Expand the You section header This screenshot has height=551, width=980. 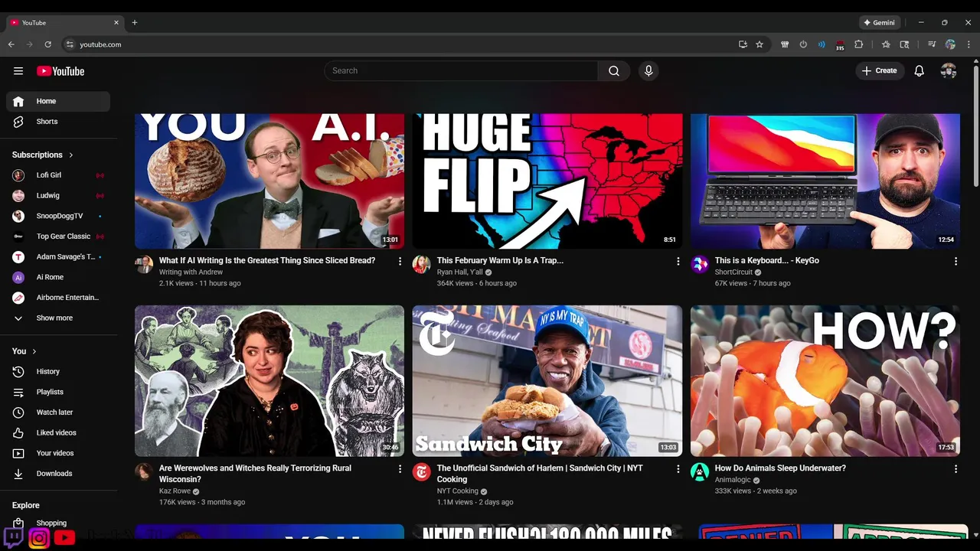pyautogui.click(x=24, y=351)
